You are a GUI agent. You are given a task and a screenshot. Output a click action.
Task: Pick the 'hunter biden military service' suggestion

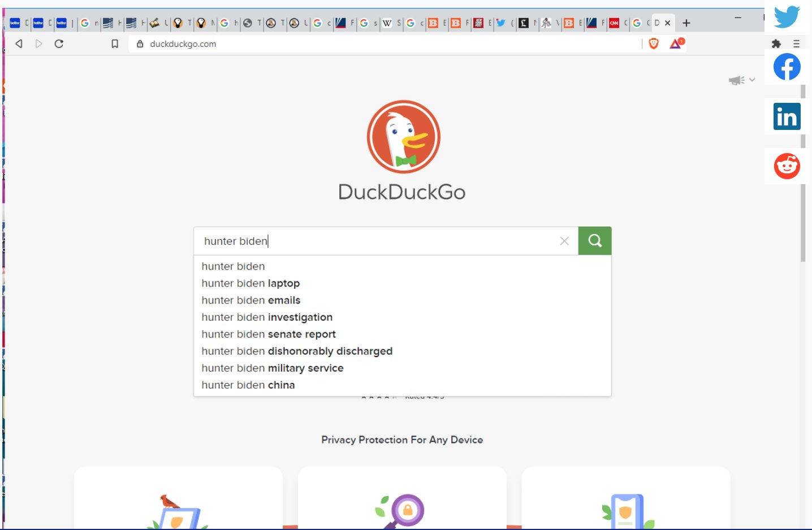point(403,368)
